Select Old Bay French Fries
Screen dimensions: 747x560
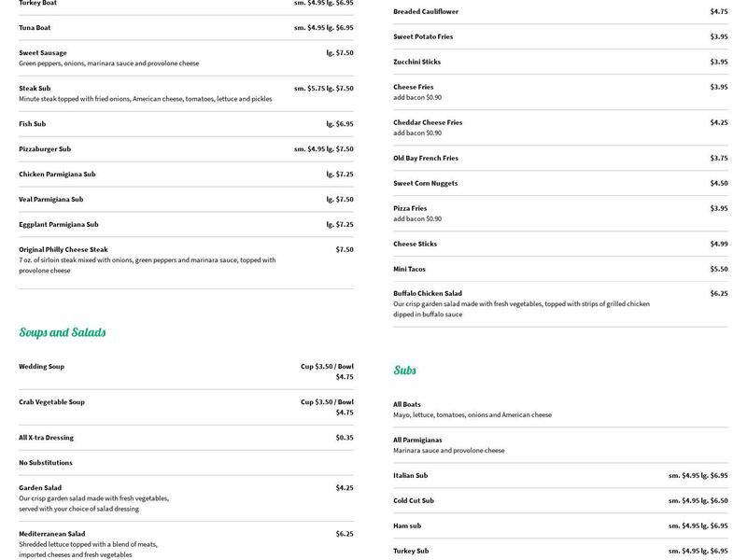(x=428, y=159)
